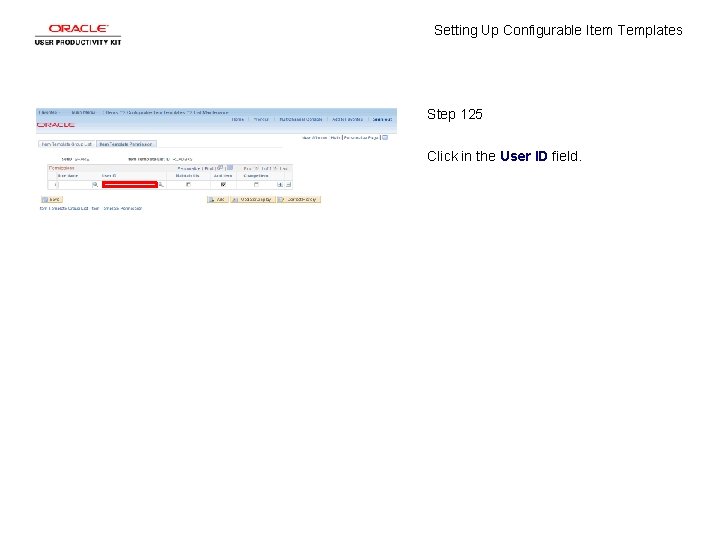Uncheck the Add Item checkbox
The image size is (720, 540).
pyautogui.click(x=223, y=185)
